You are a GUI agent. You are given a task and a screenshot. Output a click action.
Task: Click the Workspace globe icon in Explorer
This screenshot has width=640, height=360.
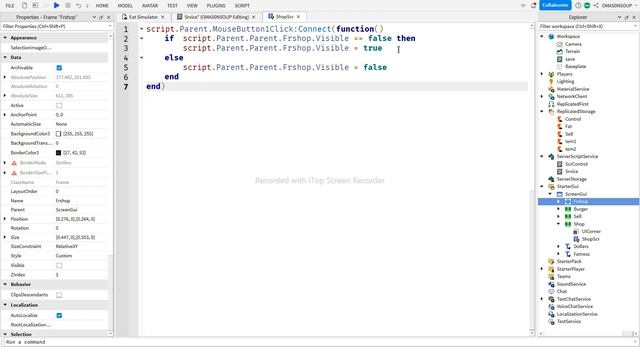click(x=551, y=36)
